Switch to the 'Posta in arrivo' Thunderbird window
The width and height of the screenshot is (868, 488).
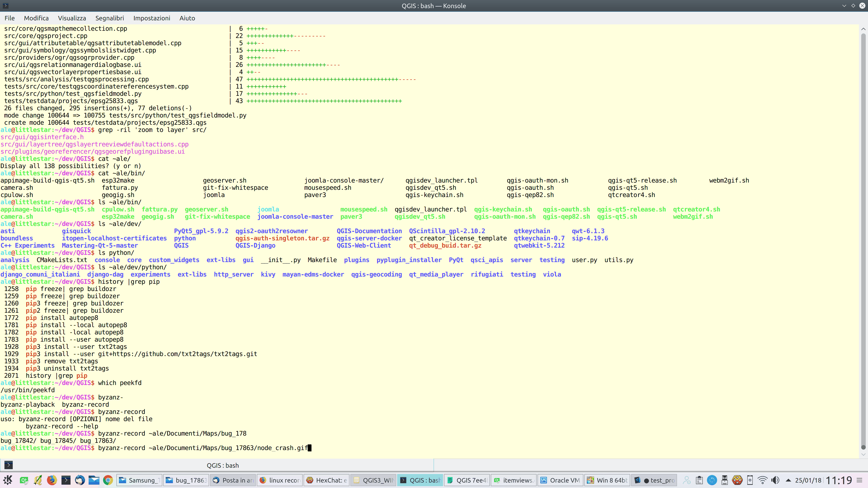tap(233, 480)
